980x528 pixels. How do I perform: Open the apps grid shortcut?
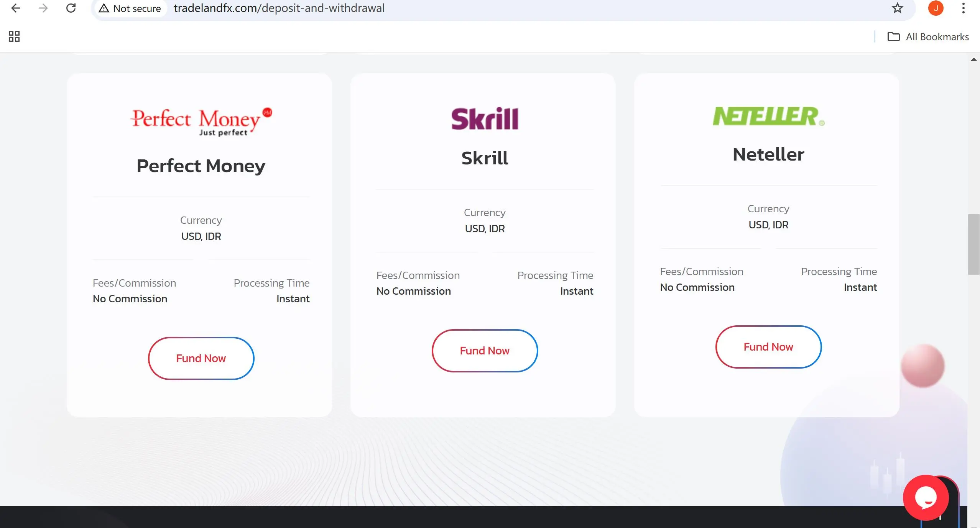pos(14,36)
